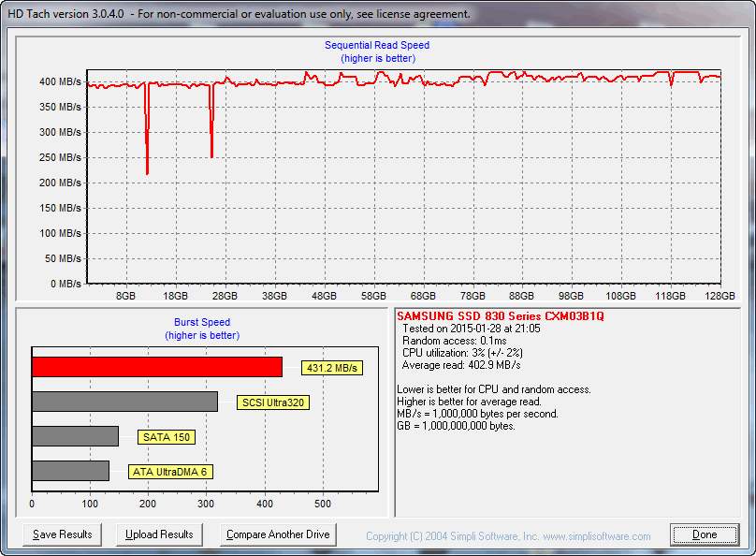Viewport: 756px width, 556px height.
Task: Click the 'Lower is better for CPU' note
Action: (494, 389)
